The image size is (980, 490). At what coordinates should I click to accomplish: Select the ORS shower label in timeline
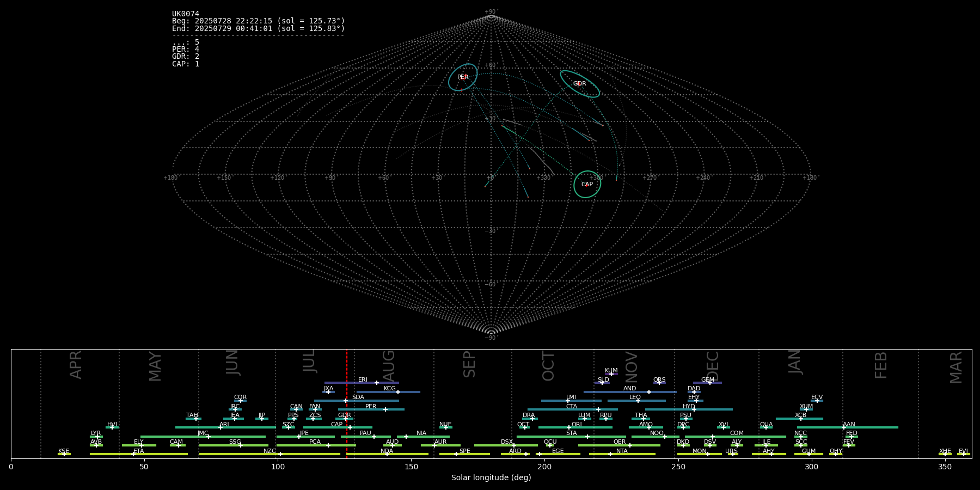[659, 380]
